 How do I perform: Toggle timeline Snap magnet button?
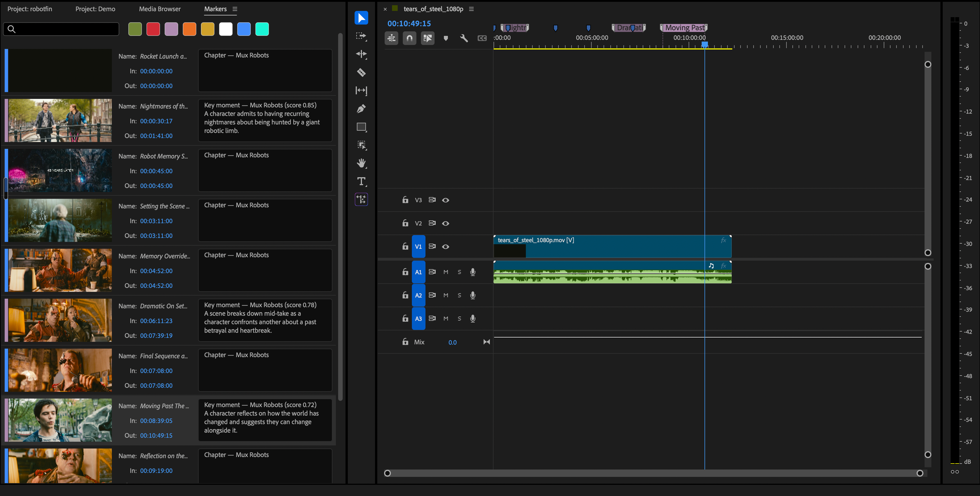point(409,38)
